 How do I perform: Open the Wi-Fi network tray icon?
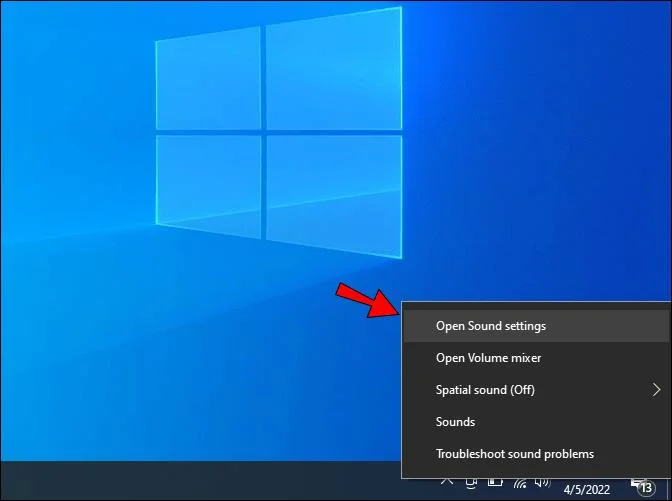(520, 483)
